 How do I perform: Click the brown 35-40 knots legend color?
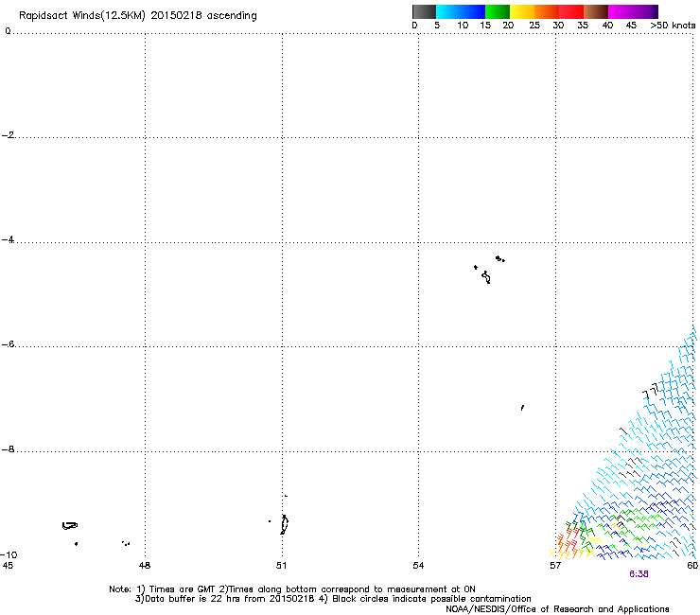pos(596,11)
